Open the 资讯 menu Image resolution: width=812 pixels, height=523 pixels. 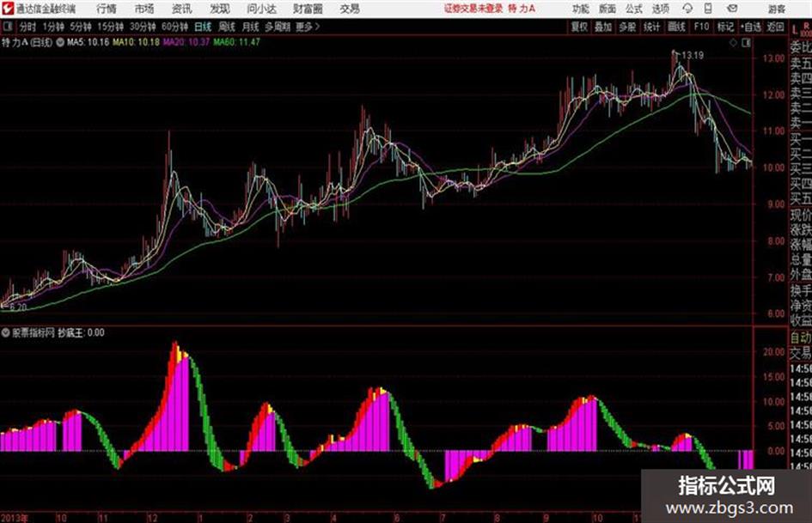182,9
